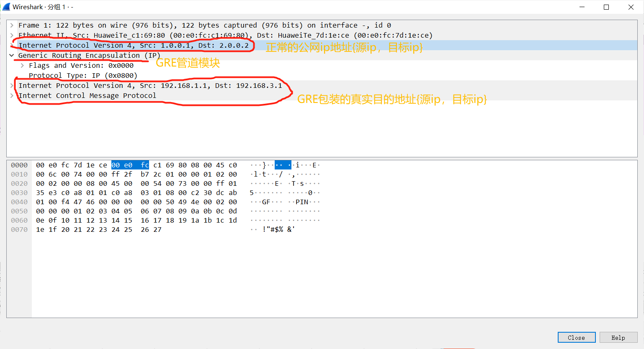Click hex offset 0000 label

pyautogui.click(x=19, y=165)
